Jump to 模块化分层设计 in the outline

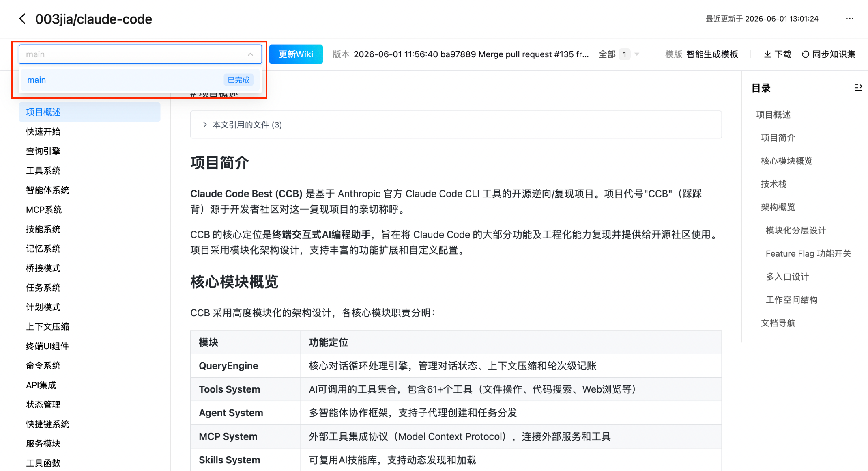(796, 230)
